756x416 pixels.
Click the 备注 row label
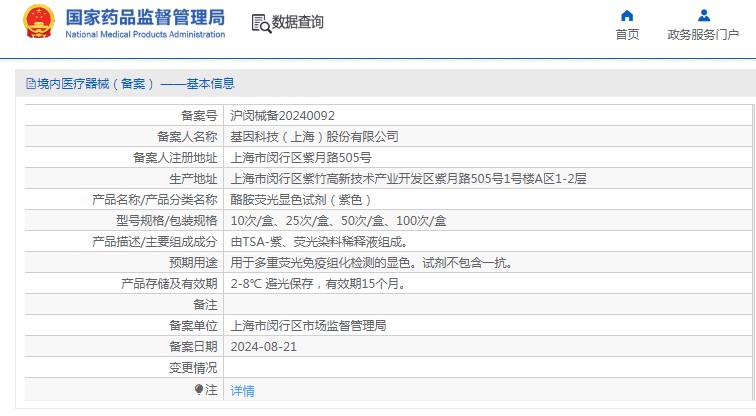[205, 305]
